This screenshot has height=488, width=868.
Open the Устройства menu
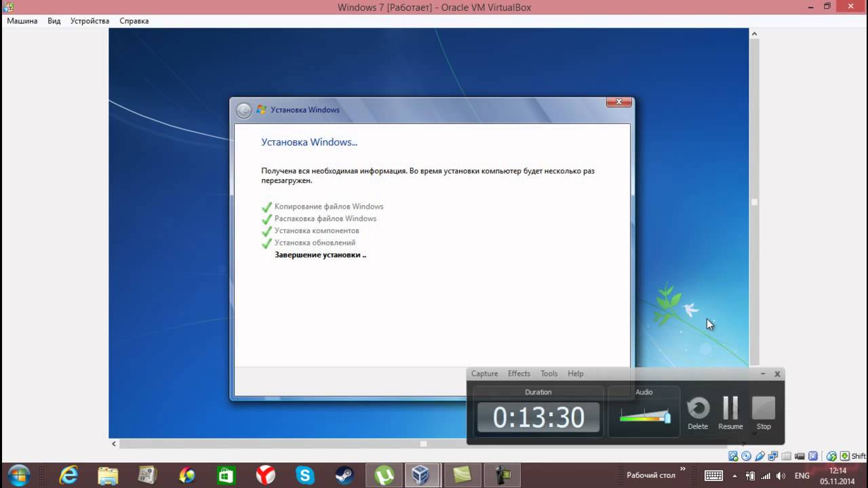tap(90, 21)
